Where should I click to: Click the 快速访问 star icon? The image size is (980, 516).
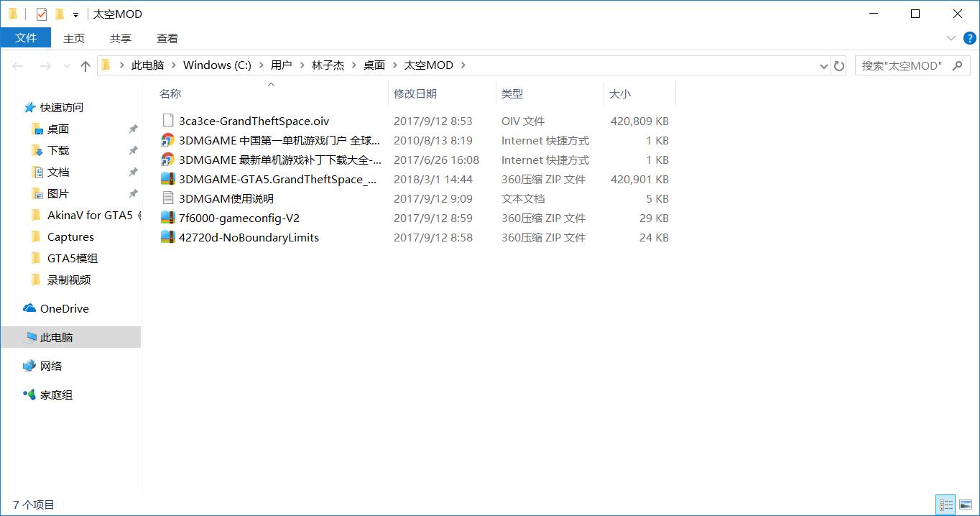(x=29, y=107)
